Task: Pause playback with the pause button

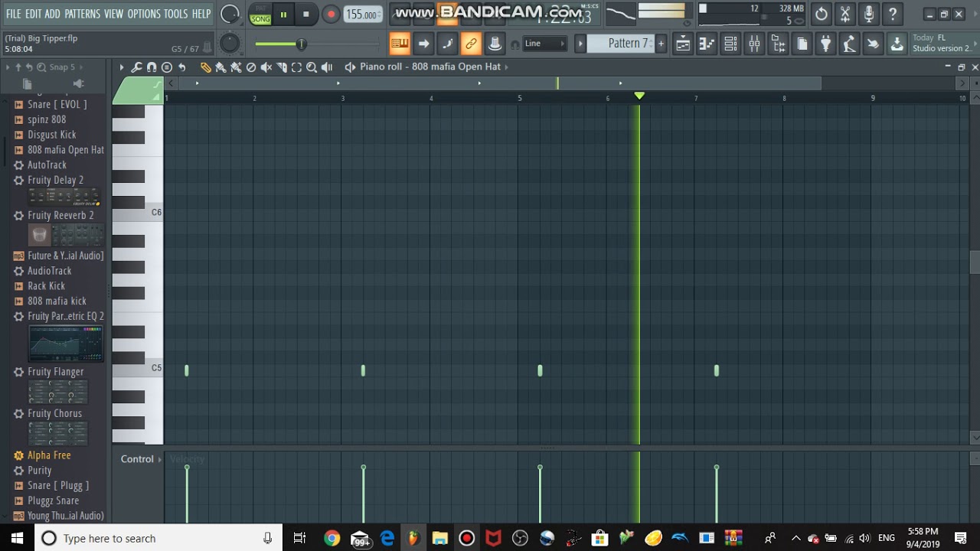Action: [283, 14]
